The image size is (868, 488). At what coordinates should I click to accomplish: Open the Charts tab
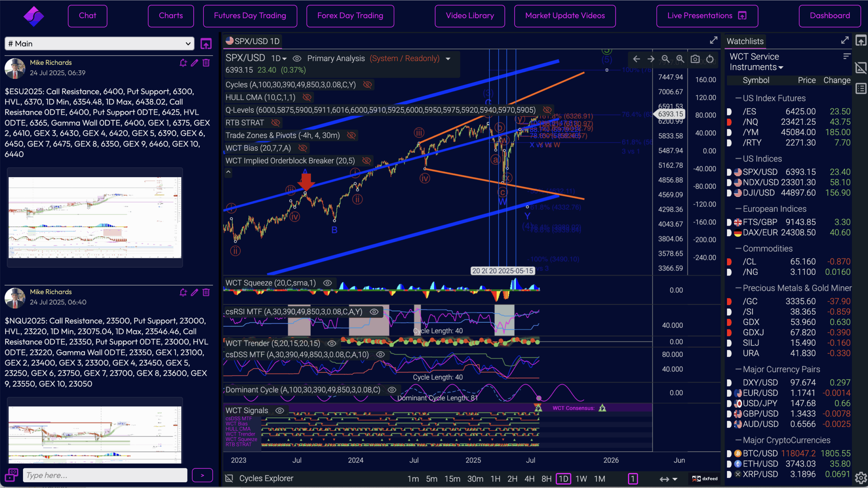point(171,16)
